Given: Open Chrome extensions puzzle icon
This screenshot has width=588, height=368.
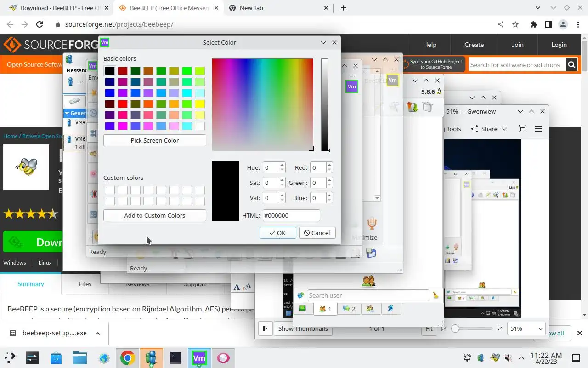Looking at the screenshot, I should point(533,24).
